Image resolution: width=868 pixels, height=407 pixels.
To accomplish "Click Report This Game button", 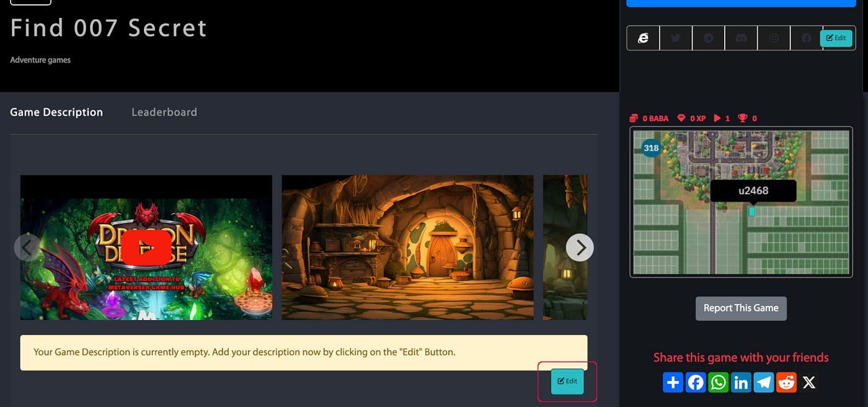I will [x=741, y=308].
